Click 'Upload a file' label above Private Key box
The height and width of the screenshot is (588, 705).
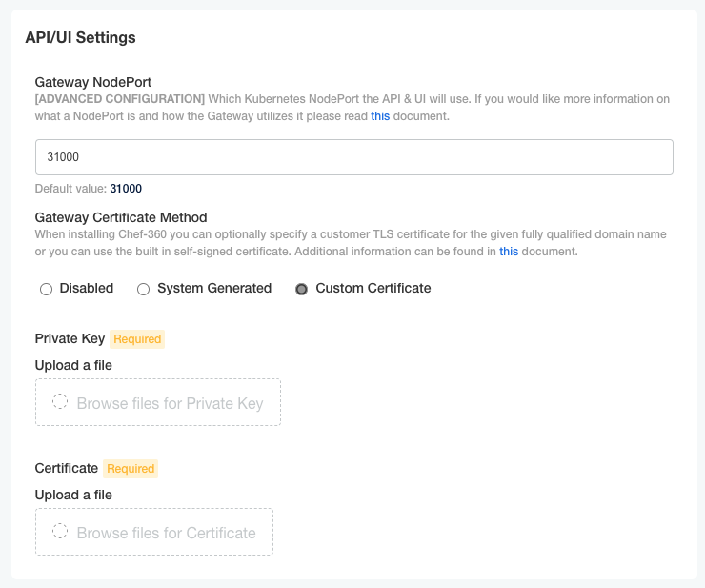point(73,365)
